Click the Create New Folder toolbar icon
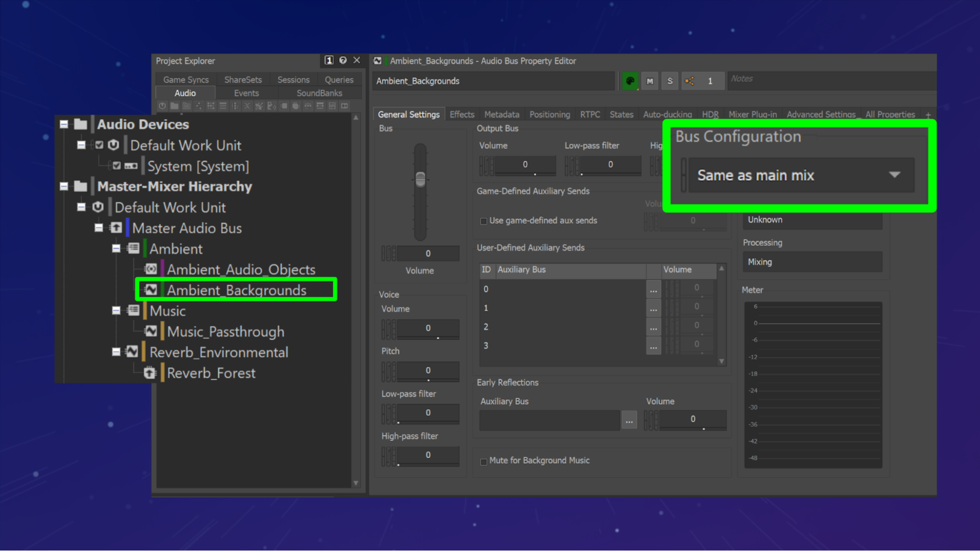This screenshot has height=551, width=980. point(174,105)
